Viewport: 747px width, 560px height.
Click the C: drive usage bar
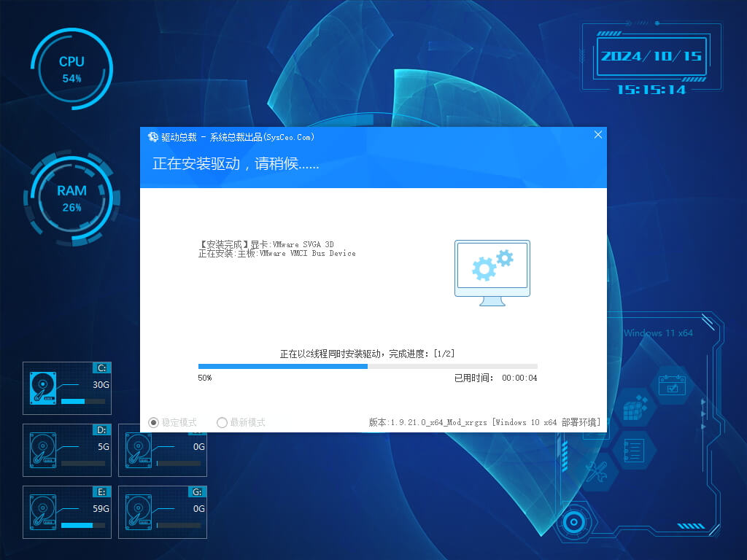pyautogui.click(x=82, y=401)
